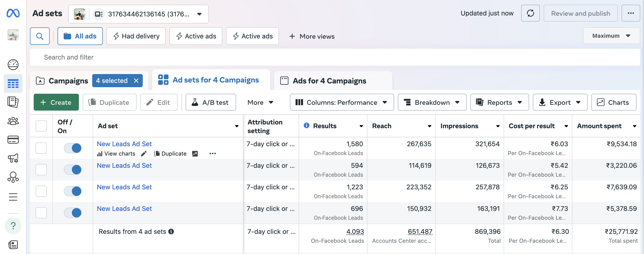Open help question mark icon

13,226
